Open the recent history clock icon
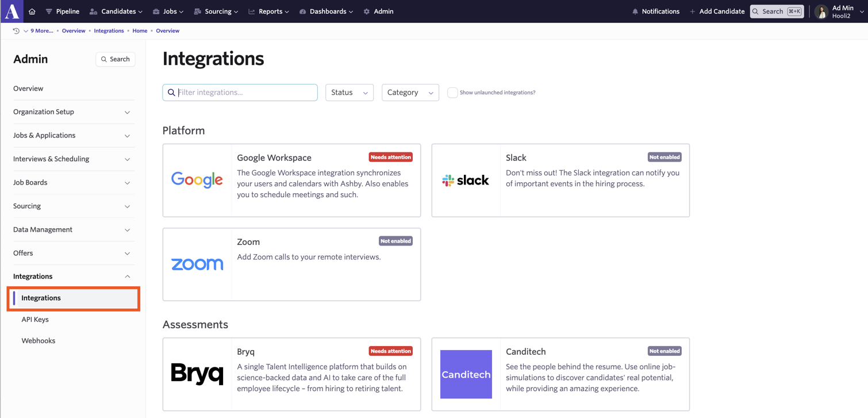Image resolution: width=868 pixels, height=418 pixels. pos(16,31)
